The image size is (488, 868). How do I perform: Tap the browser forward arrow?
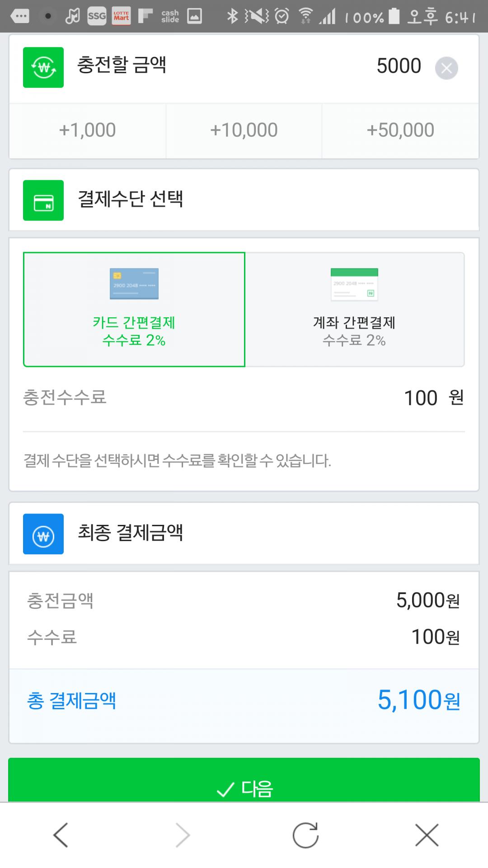tap(183, 835)
